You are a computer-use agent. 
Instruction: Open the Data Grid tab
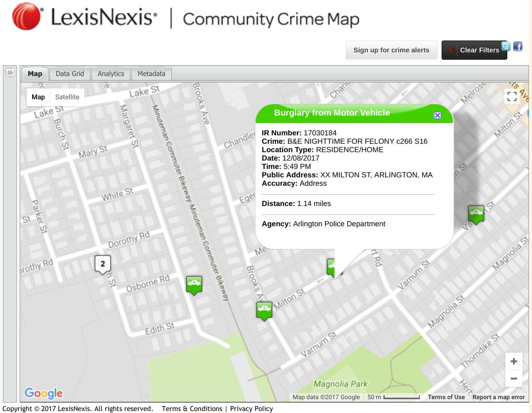pyautogui.click(x=70, y=74)
